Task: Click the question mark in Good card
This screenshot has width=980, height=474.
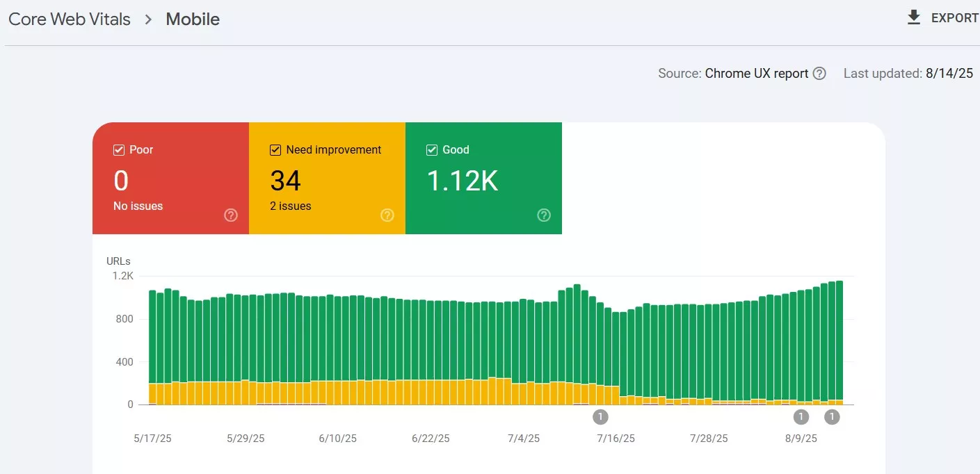Action: pyautogui.click(x=544, y=215)
